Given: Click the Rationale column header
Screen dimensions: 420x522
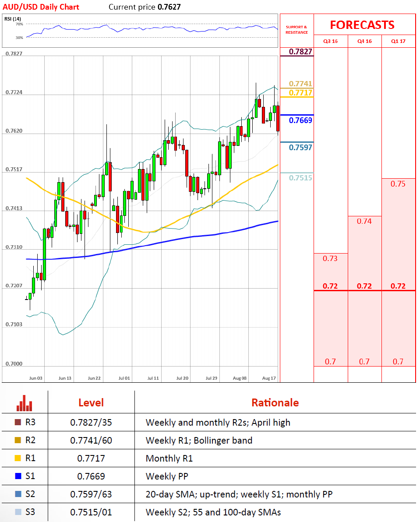Looking at the screenshot, I should coord(275,403).
